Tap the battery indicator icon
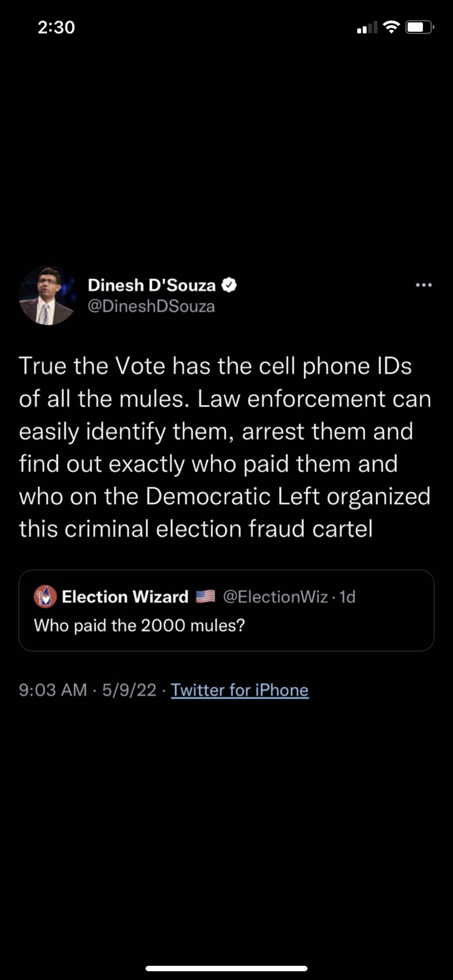Viewport: 453px width, 980px height. (419, 27)
